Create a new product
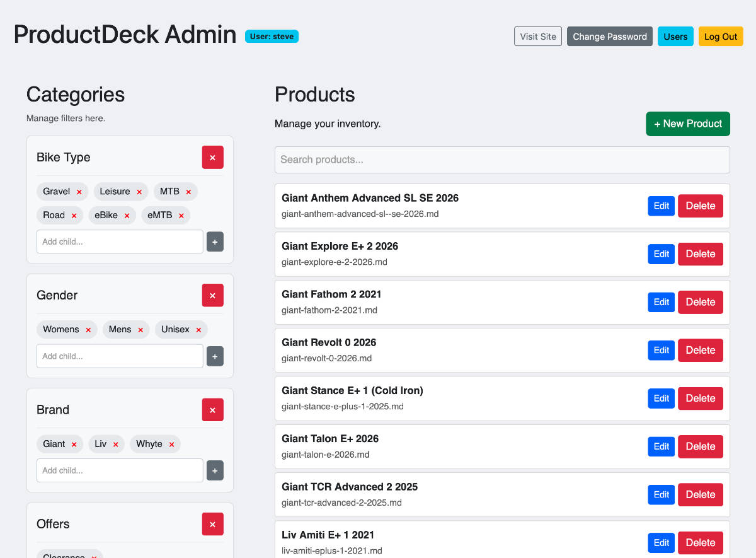 pos(687,124)
